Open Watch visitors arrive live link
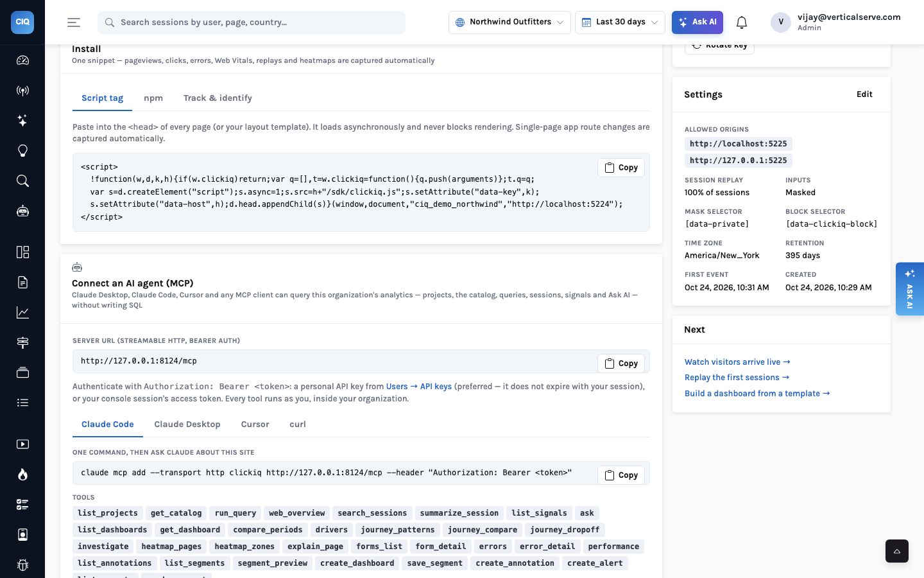 coord(737,362)
